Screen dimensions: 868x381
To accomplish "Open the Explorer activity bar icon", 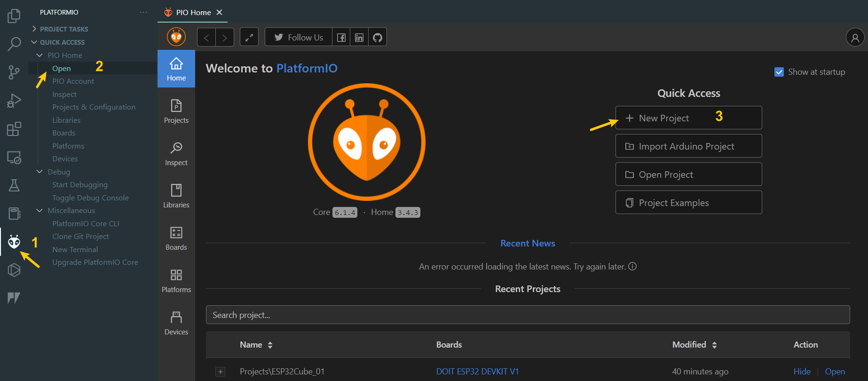I will tap(14, 16).
